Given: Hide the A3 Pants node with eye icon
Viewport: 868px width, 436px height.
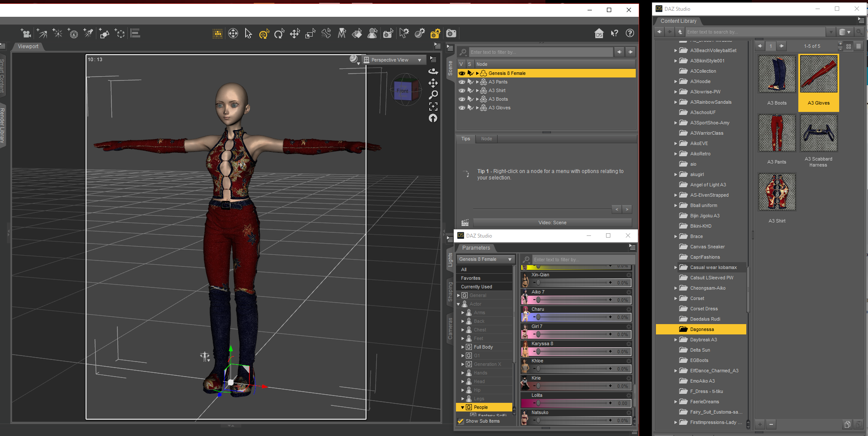Looking at the screenshot, I should (x=462, y=82).
